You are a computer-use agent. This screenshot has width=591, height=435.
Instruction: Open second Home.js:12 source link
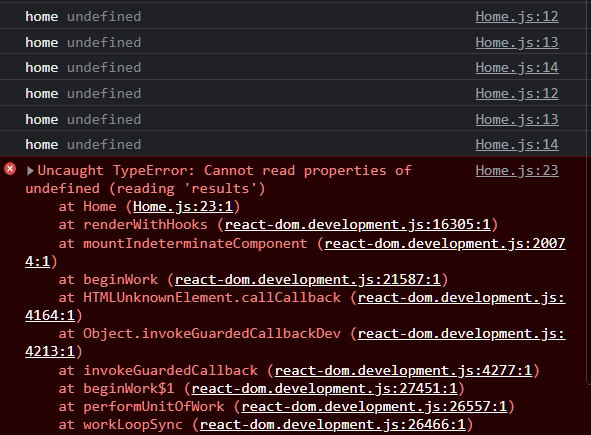tap(517, 93)
